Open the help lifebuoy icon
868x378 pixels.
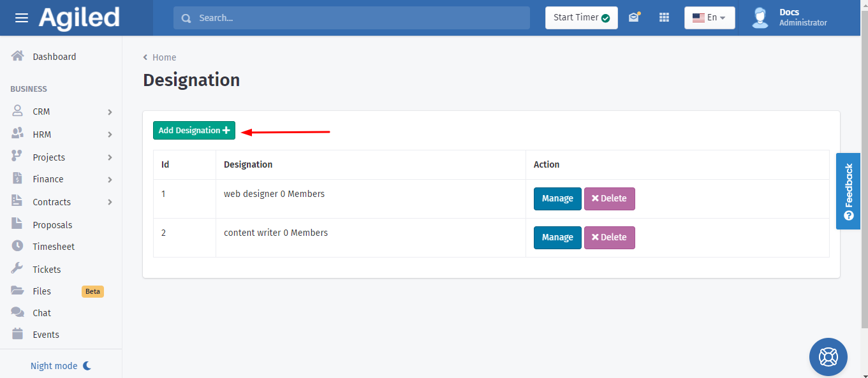pyautogui.click(x=828, y=357)
